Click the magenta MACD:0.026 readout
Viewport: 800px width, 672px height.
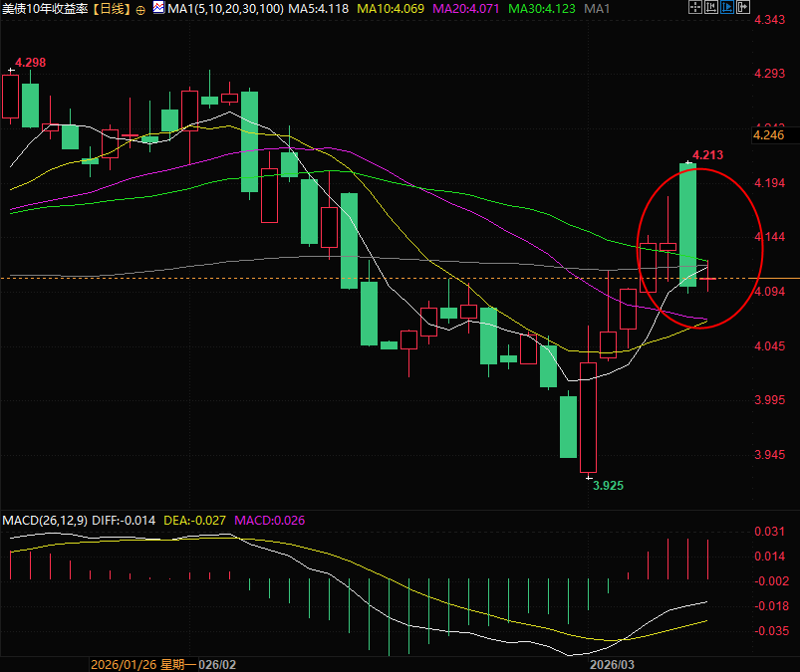pyautogui.click(x=269, y=521)
